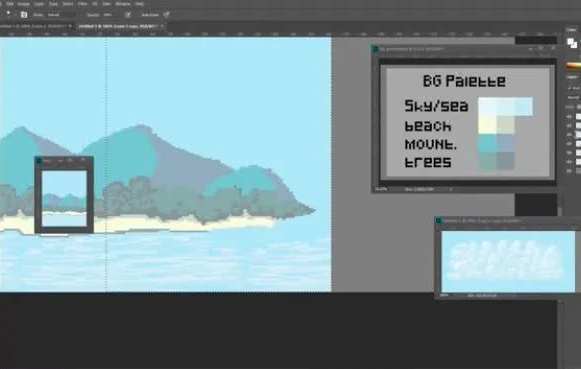The height and width of the screenshot is (369, 581).
Task: Toggle visibility eye of the fourth layer
Action: click(x=570, y=144)
